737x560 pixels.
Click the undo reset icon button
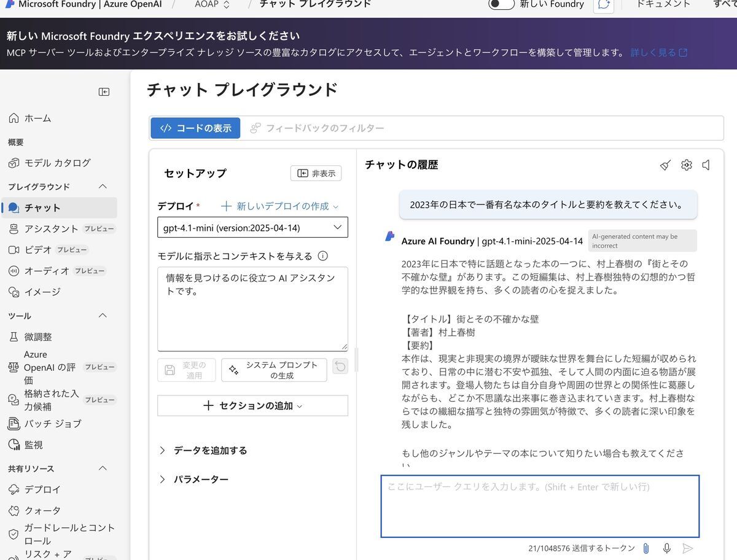tap(340, 367)
